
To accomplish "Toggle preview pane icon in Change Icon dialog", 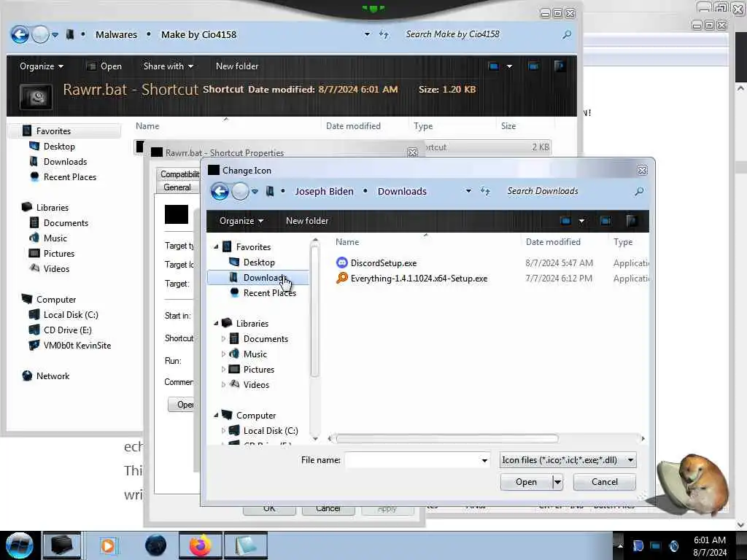I will pos(605,221).
